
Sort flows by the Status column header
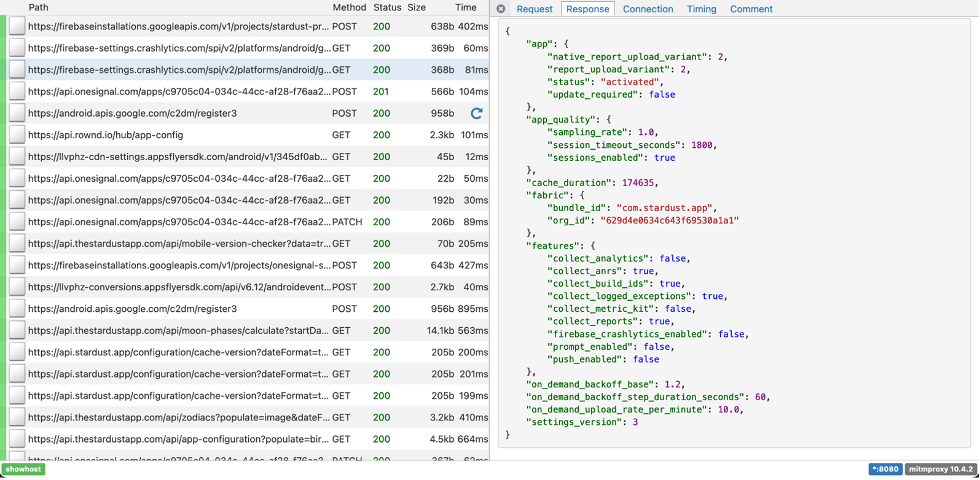click(387, 7)
